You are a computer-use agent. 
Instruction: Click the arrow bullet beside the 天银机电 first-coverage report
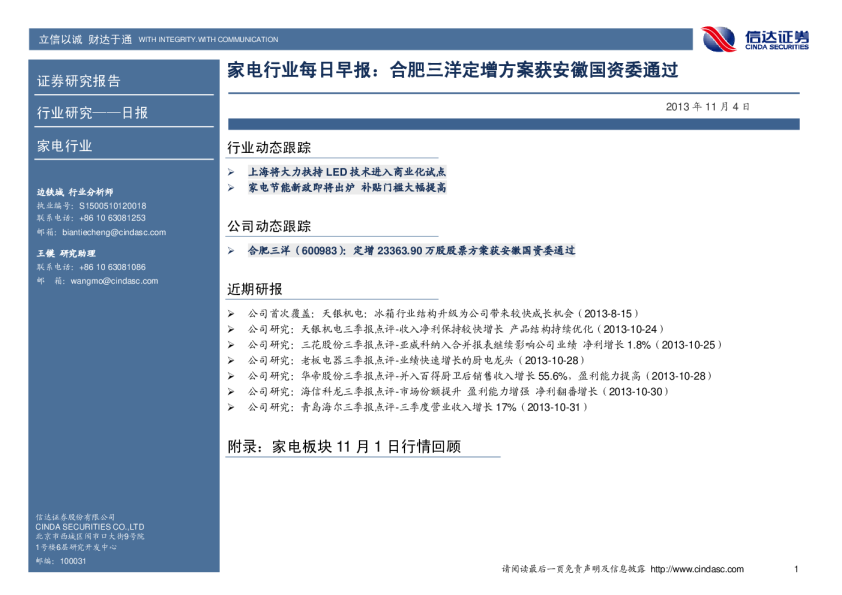pos(232,313)
